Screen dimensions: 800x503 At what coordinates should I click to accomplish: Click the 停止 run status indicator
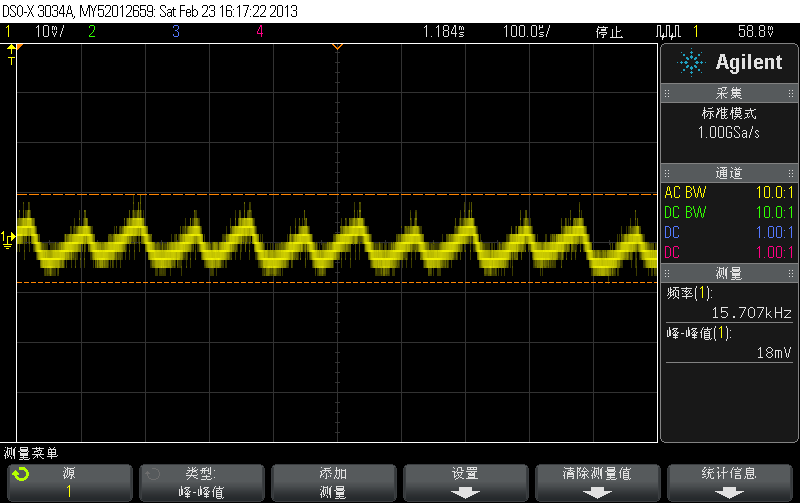coord(609,32)
